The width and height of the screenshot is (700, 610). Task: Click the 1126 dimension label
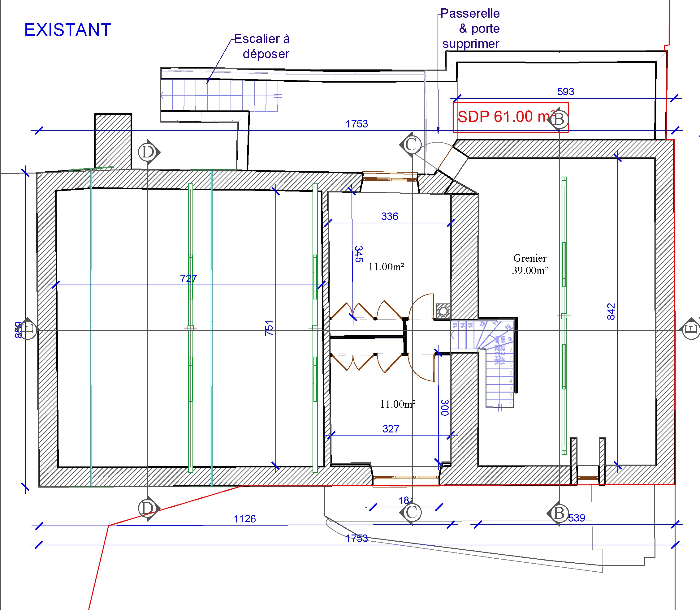click(244, 519)
